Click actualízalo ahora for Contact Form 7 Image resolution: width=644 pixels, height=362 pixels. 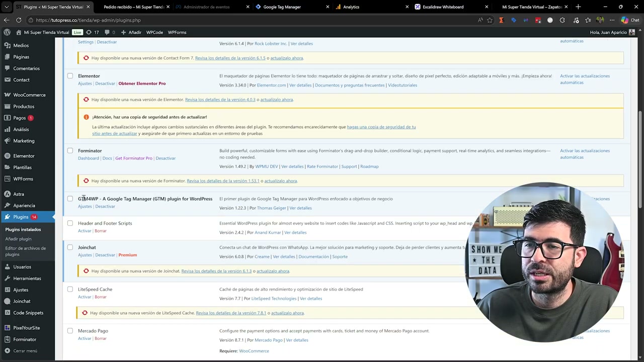(x=287, y=58)
